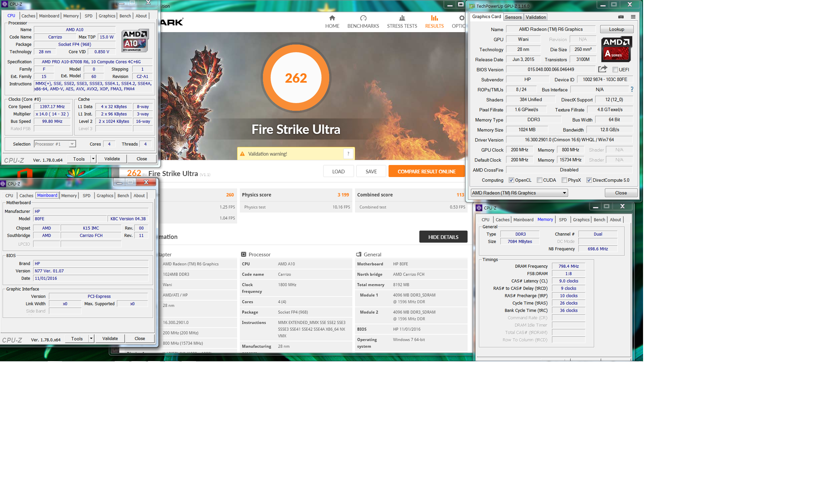This screenshot has height=504, width=838.
Task: Click the Device ID 1002 9874 value
Action: [605, 79]
